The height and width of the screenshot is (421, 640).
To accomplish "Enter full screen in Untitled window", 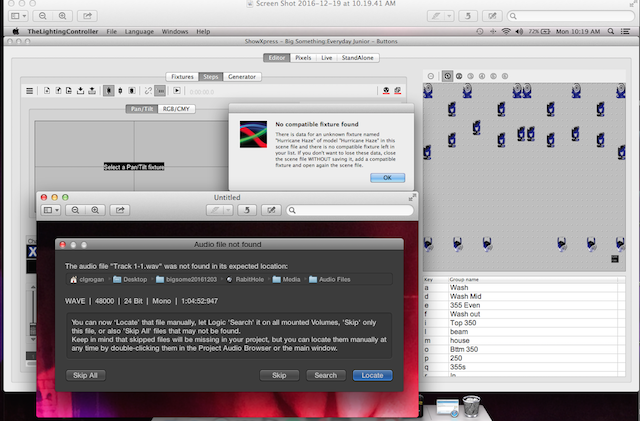I will [412, 198].
